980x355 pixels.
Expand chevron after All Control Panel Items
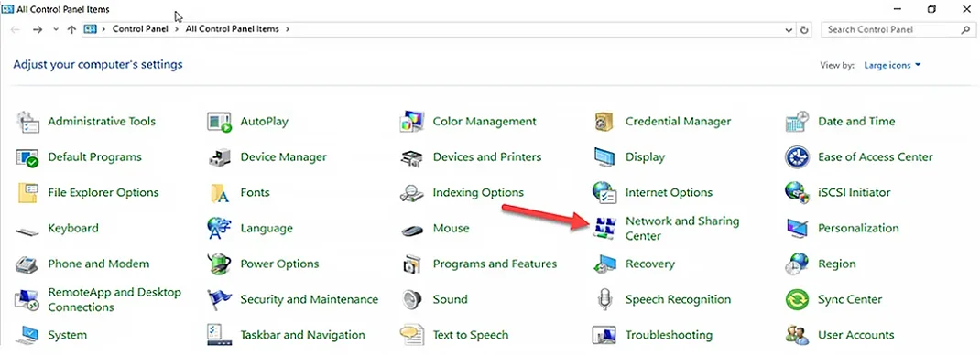pyautogui.click(x=288, y=29)
